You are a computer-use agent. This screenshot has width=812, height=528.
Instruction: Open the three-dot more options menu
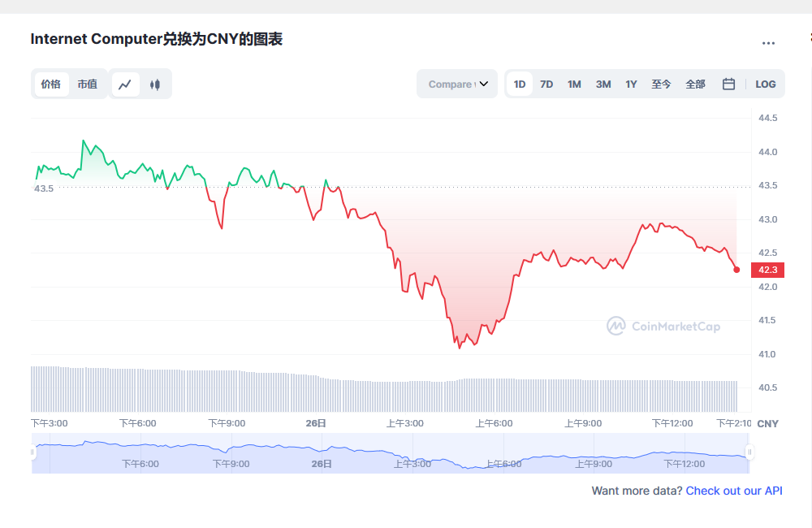pos(768,44)
